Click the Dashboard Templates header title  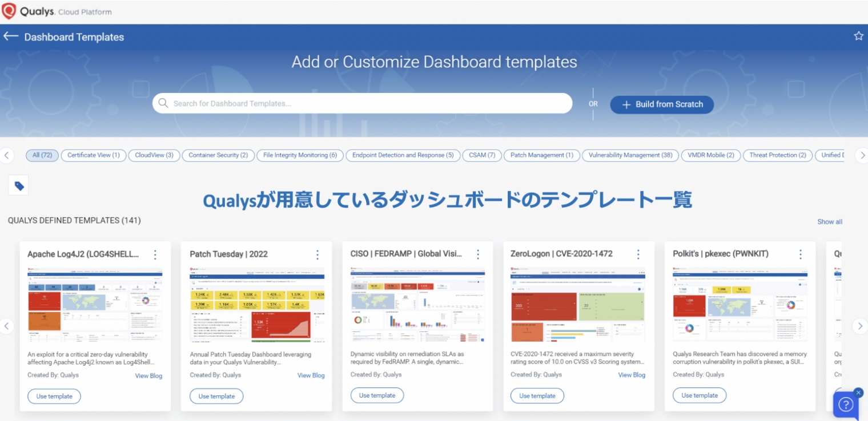(74, 37)
